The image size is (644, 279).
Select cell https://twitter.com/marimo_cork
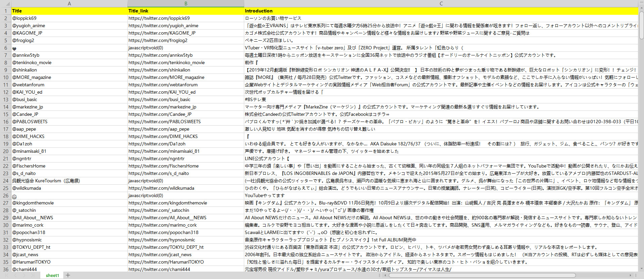[186, 225]
